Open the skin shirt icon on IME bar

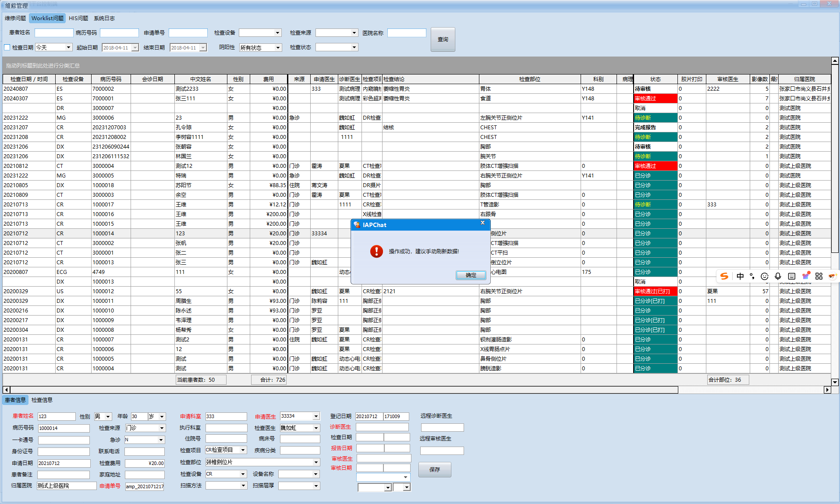[805, 276]
